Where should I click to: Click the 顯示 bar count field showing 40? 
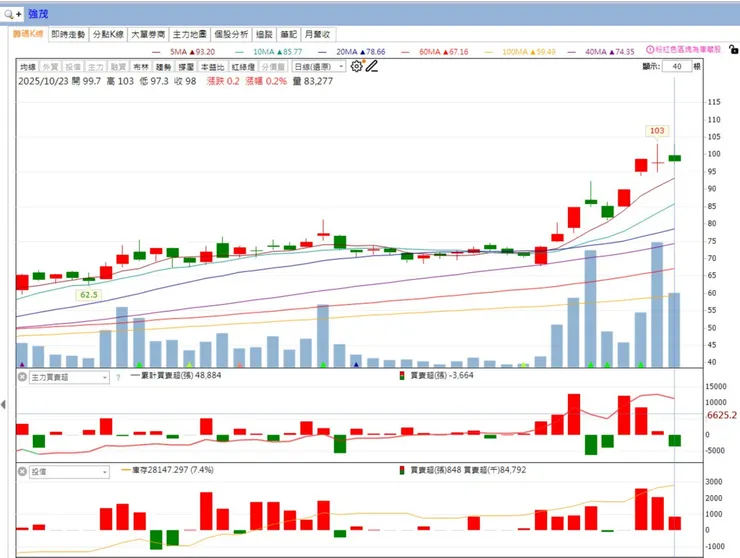pyautogui.click(x=677, y=67)
